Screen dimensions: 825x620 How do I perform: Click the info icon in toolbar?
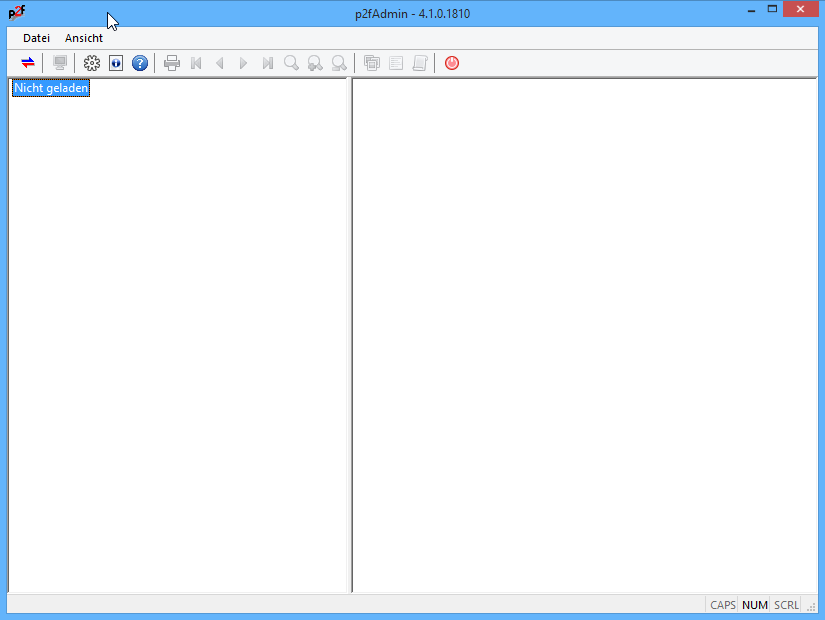(116, 63)
